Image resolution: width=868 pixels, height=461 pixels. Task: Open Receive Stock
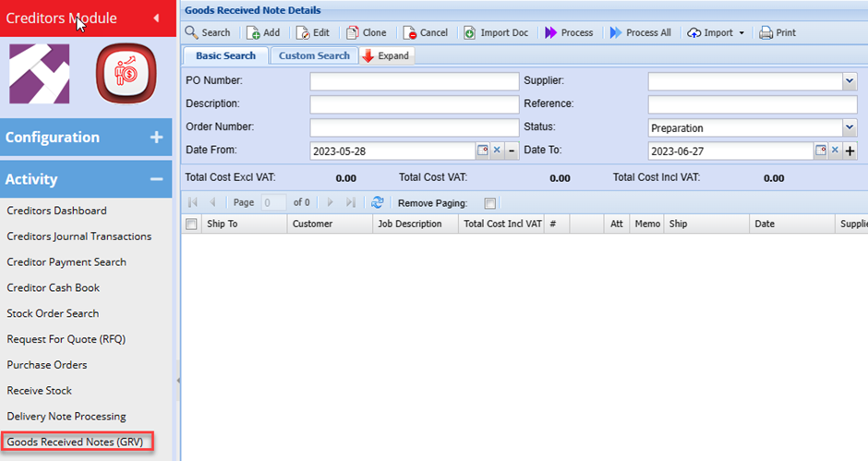pyautogui.click(x=40, y=390)
